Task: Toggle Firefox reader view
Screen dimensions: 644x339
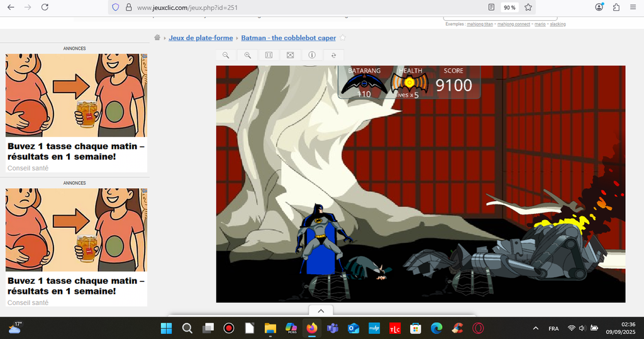Action: [491, 8]
